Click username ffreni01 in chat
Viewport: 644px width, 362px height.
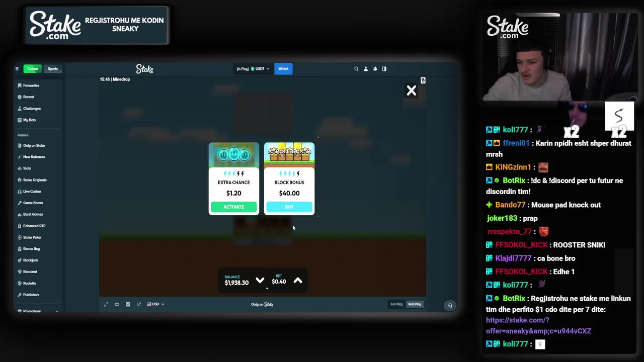[516, 143]
